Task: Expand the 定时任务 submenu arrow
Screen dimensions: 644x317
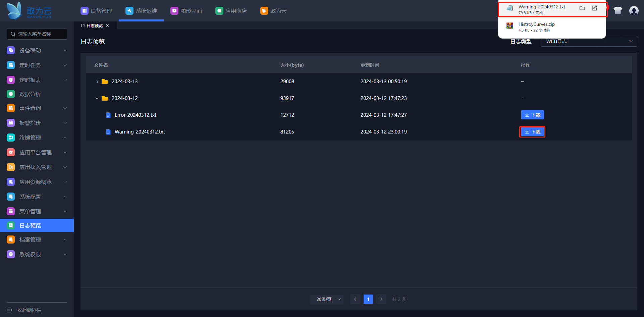Action: (x=65, y=65)
